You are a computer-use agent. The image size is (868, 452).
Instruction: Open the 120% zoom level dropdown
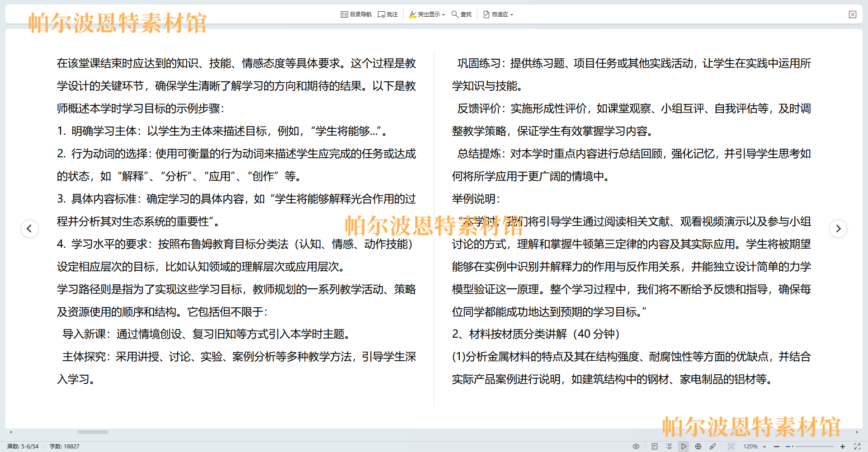pos(755,446)
